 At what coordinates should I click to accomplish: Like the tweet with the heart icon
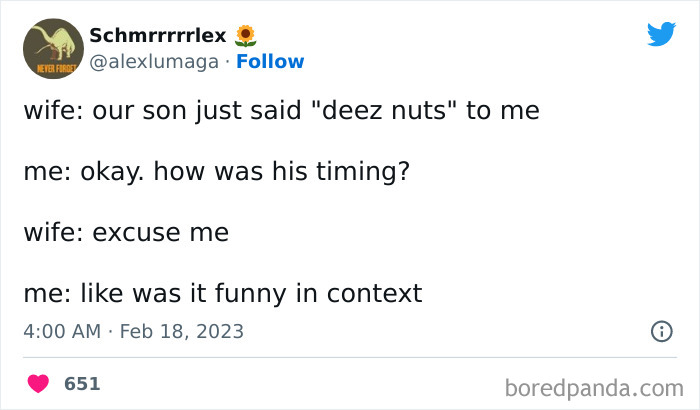click(39, 383)
